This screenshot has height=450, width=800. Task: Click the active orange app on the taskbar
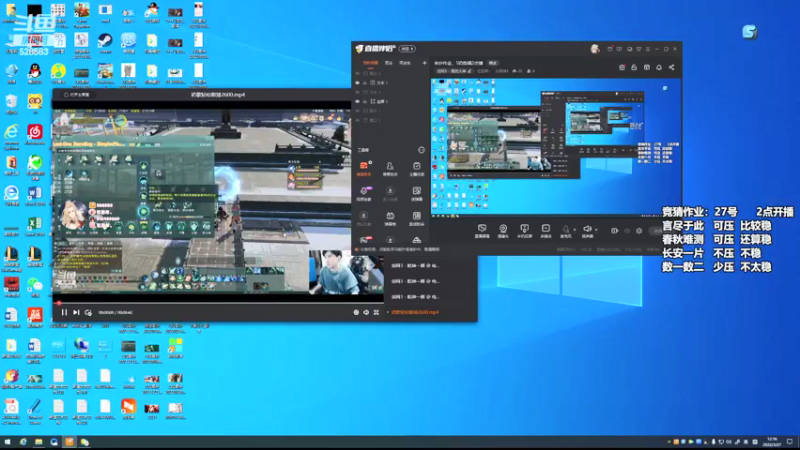pyautogui.click(x=69, y=442)
